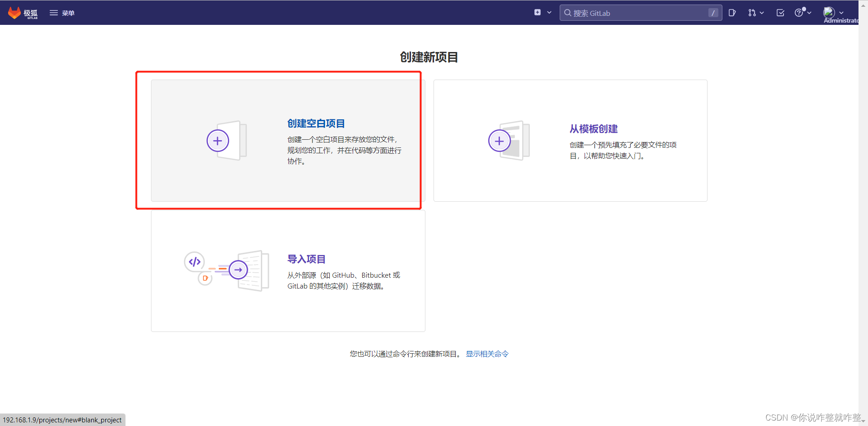The image size is (868, 426).
Task: Click the import description mentioning GitHub
Action: (344, 280)
